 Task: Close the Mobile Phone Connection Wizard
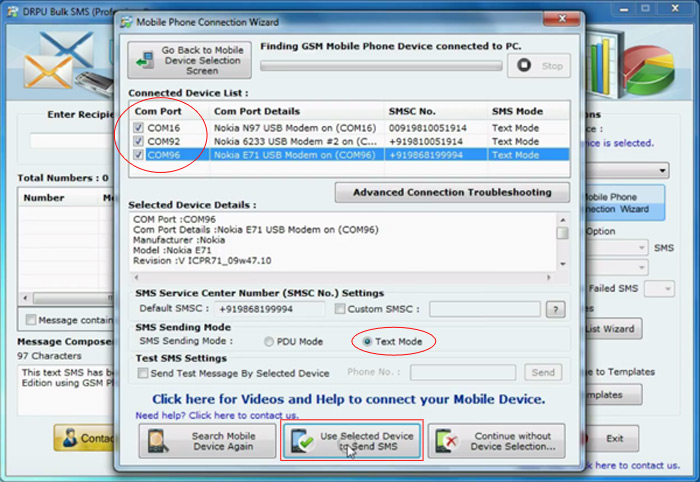point(562,18)
